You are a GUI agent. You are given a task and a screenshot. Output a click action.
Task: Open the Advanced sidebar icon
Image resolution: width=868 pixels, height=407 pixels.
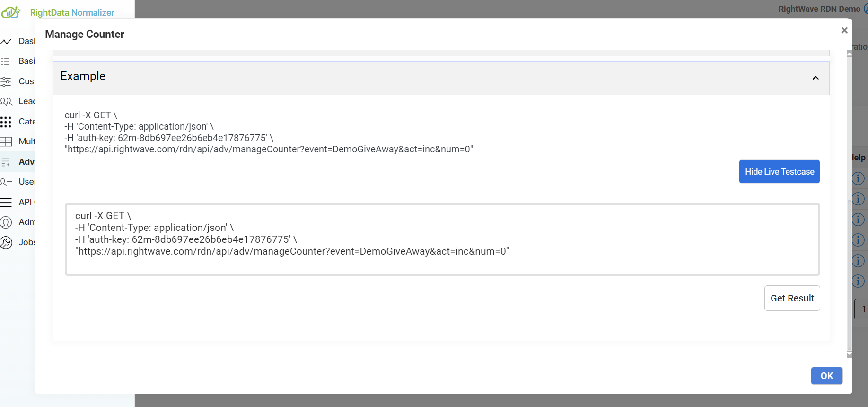coord(6,162)
